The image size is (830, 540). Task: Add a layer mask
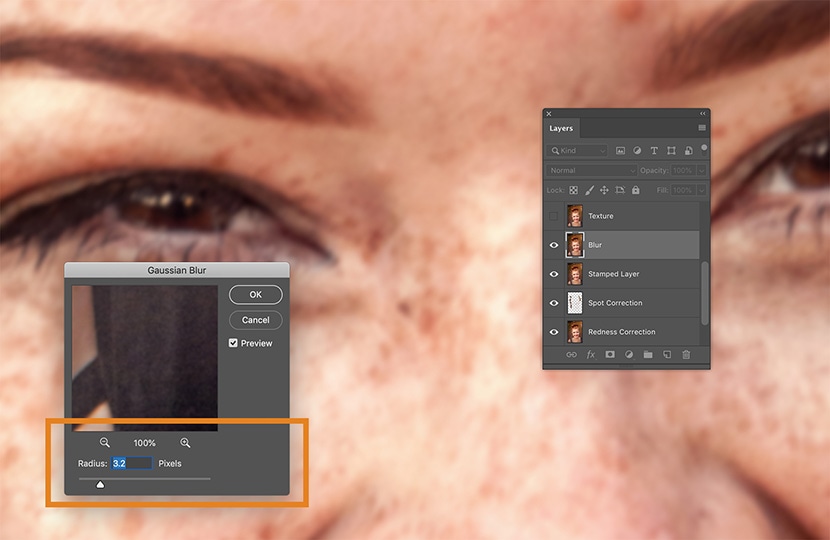click(x=610, y=354)
